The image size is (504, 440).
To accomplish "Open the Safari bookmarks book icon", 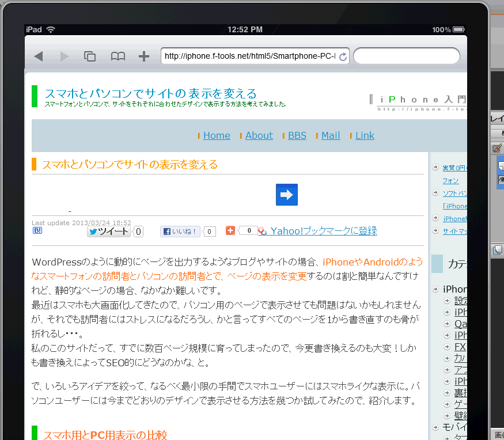I will 118,56.
